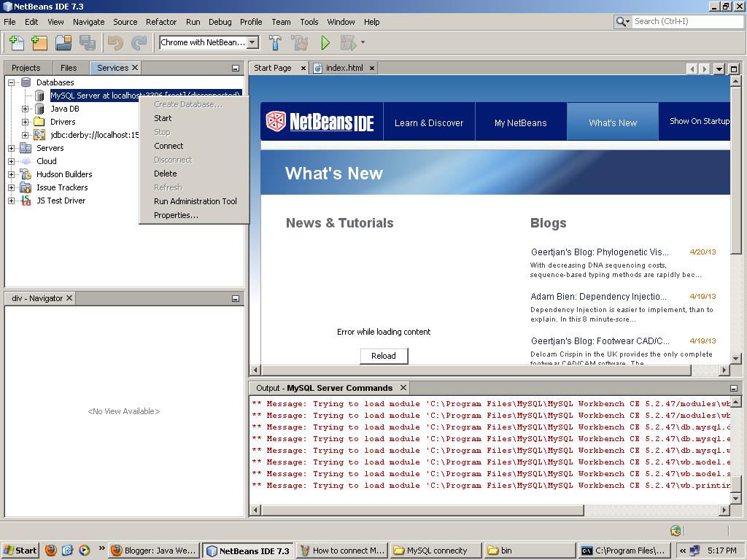Expand the Issue Trackers node

[11, 187]
